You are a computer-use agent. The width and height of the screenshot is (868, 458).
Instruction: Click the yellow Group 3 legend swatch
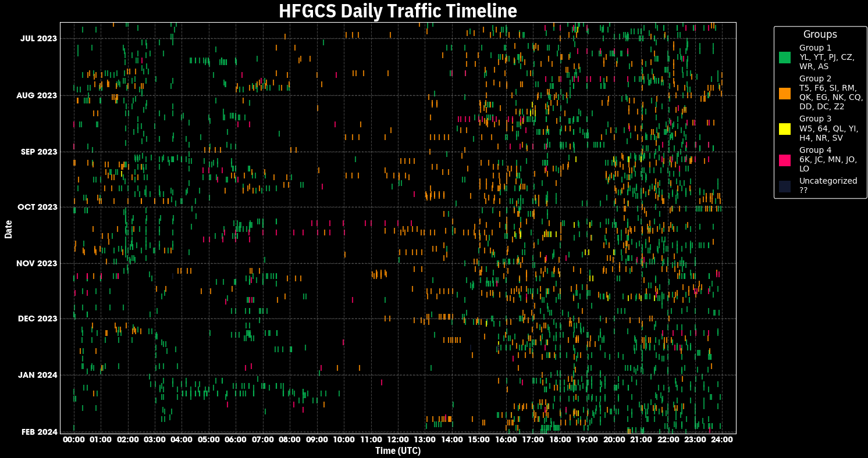click(x=785, y=128)
